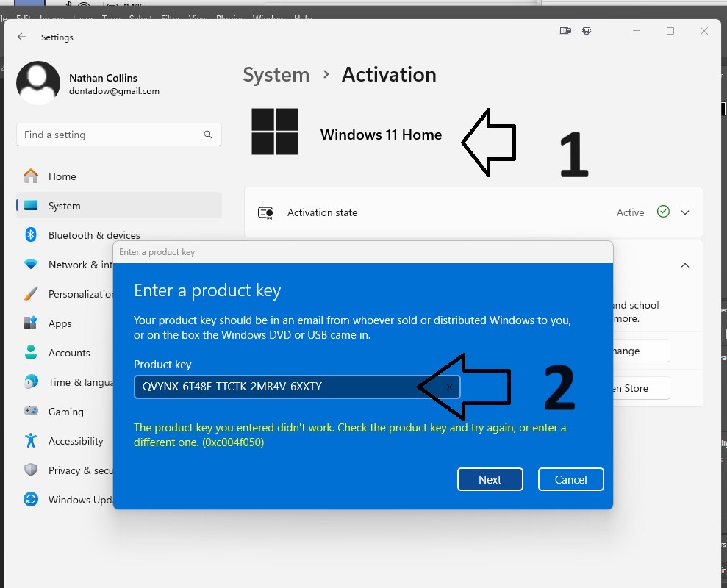
Task: Open Accessibility settings in the sidebar
Action: tap(65, 441)
